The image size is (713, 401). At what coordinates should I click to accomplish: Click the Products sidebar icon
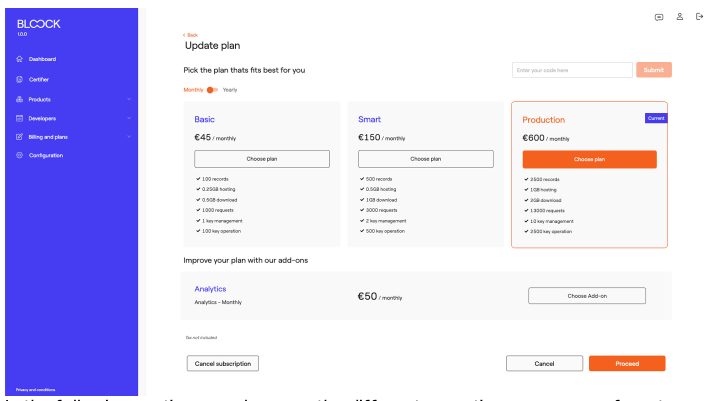pos(20,99)
